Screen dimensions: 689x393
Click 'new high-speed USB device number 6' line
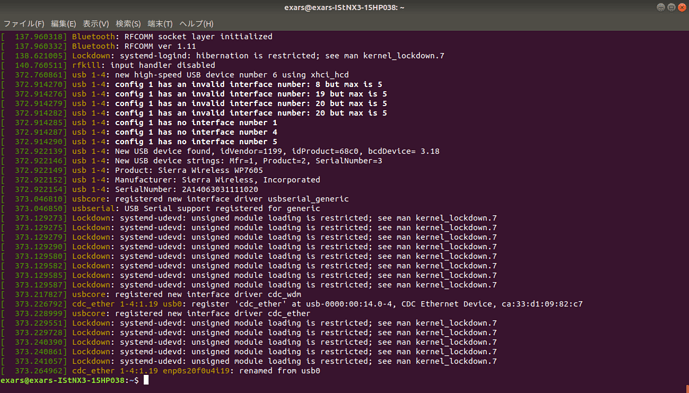point(175,75)
